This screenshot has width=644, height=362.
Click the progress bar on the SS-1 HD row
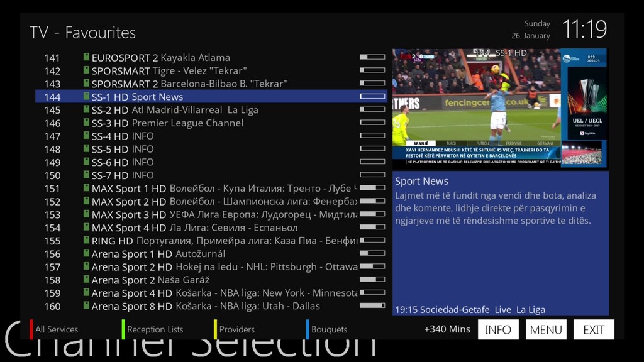tap(372, 96)
